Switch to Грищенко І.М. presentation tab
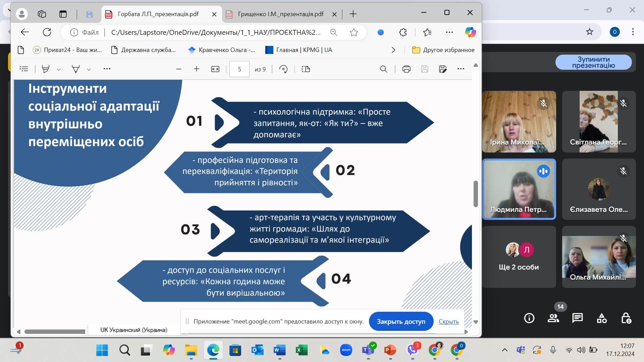The width and height of the screenshot is (644, 362). click(x=280, y=14)
